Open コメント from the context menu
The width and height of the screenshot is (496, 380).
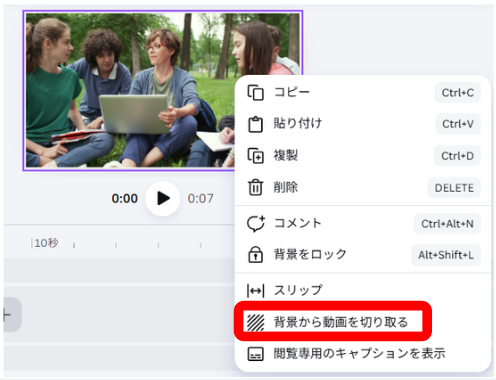363,223
